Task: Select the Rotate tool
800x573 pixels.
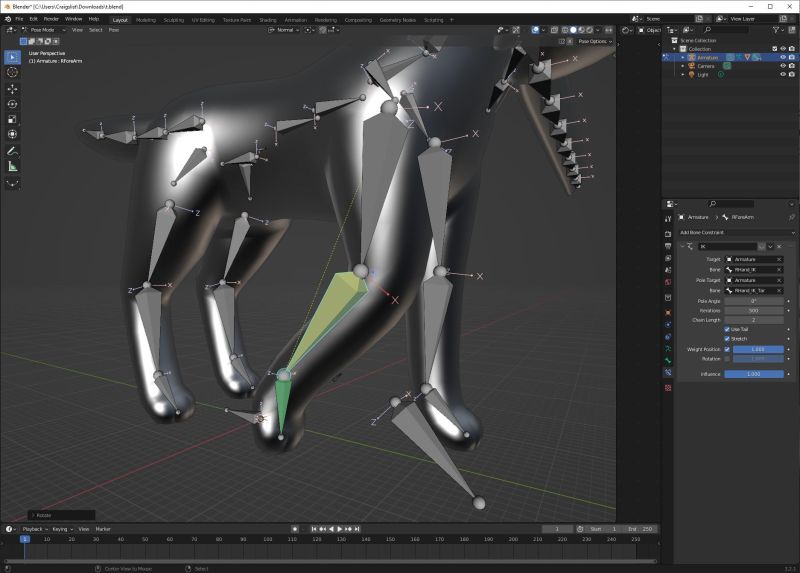Action: 13,104
